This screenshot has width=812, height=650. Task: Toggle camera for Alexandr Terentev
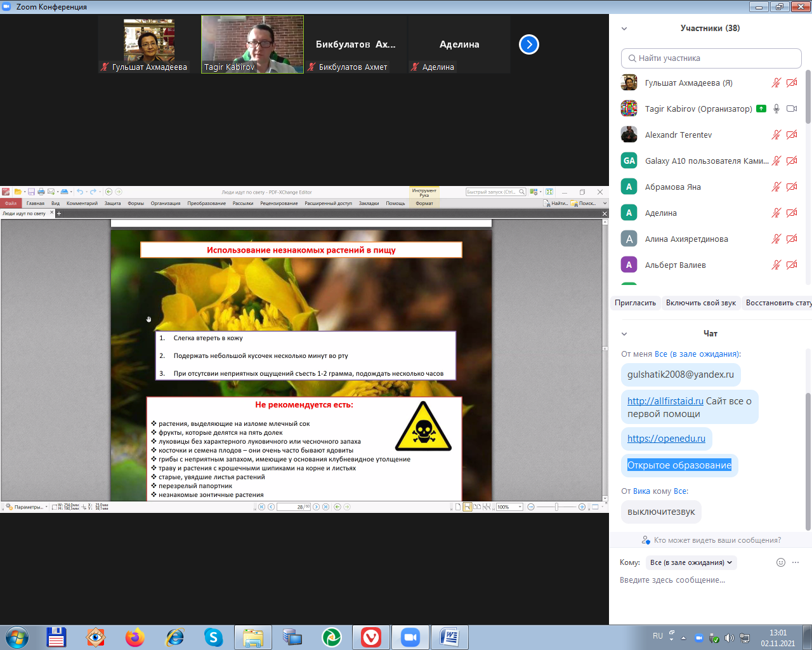coord(792,135)
